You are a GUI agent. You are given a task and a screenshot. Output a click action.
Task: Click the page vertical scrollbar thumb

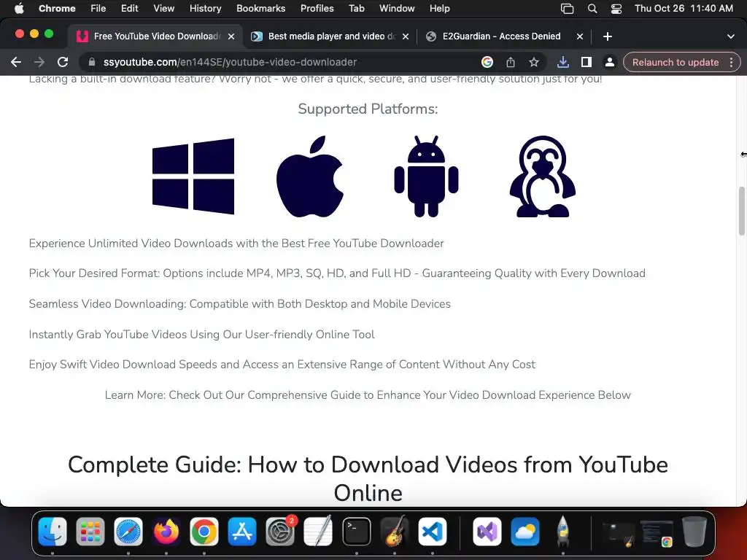(x=741, y=211)
